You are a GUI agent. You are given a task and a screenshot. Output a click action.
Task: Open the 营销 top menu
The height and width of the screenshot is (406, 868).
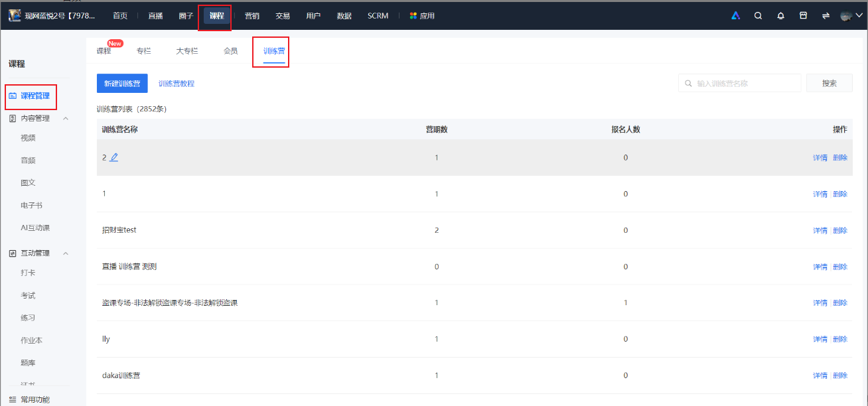(252, 16)
